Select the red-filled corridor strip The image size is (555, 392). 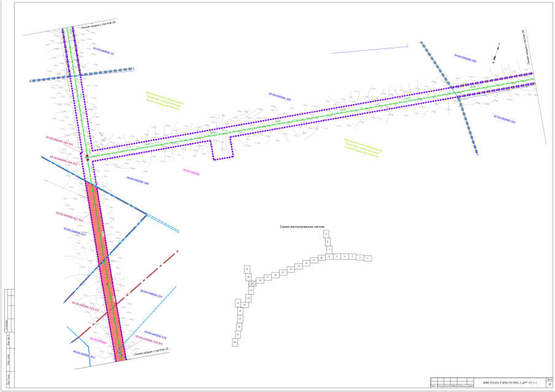tap(103, 269)
